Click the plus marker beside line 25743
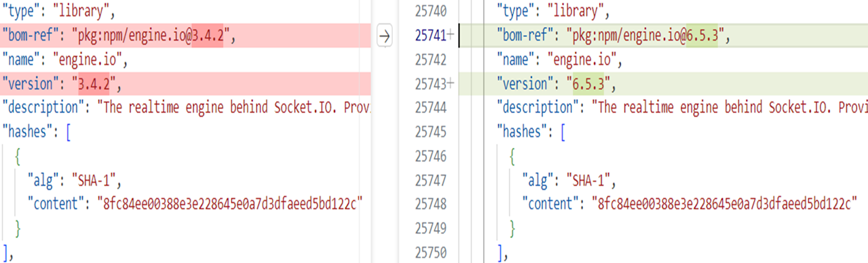 pyautogui.click(x=450, y=84)
